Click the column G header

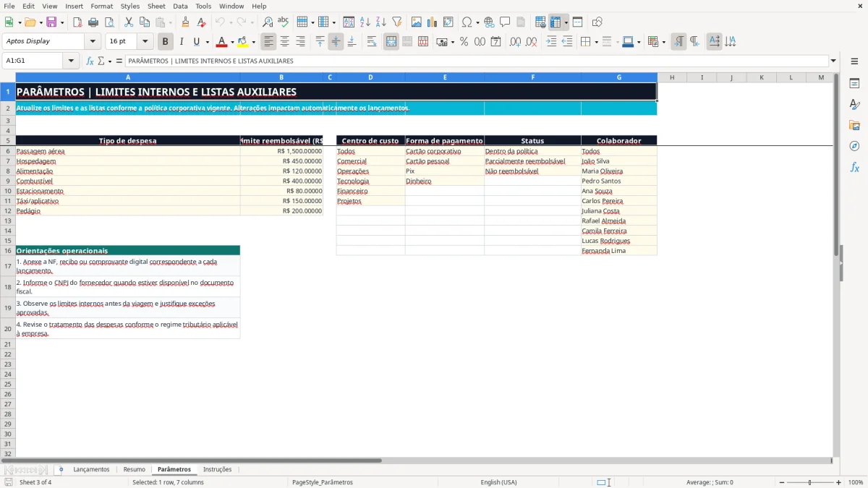pos(619,77)
